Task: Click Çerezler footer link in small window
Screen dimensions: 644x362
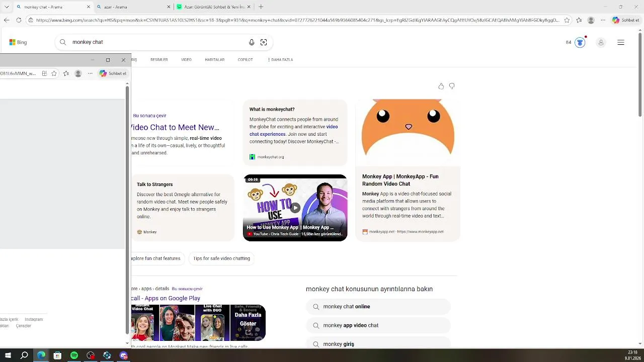Action: pyautogui.click(x=24, y=326)
